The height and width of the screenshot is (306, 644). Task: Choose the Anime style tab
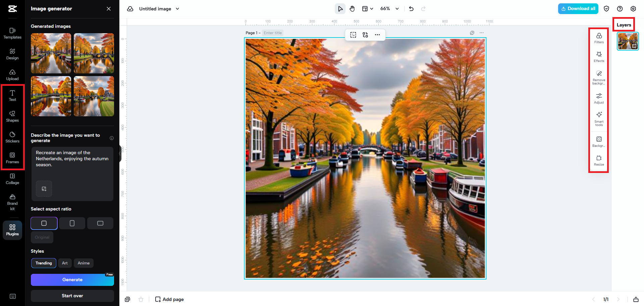point(84,263)
